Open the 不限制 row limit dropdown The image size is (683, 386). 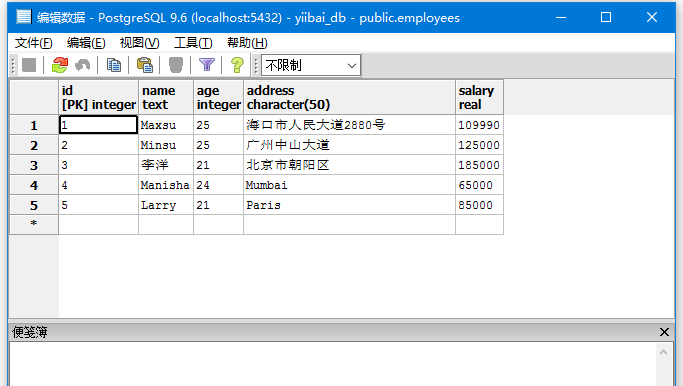point(311,65)
